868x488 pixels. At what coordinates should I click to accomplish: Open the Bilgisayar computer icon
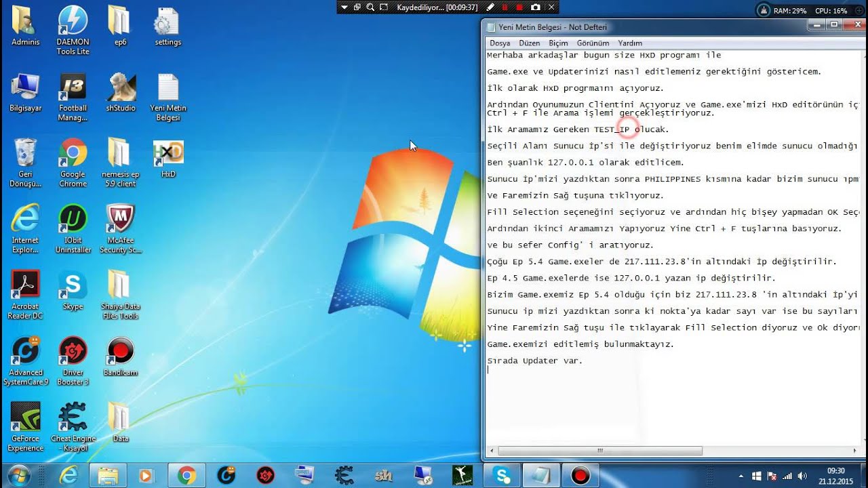click(x=25, y=93)
